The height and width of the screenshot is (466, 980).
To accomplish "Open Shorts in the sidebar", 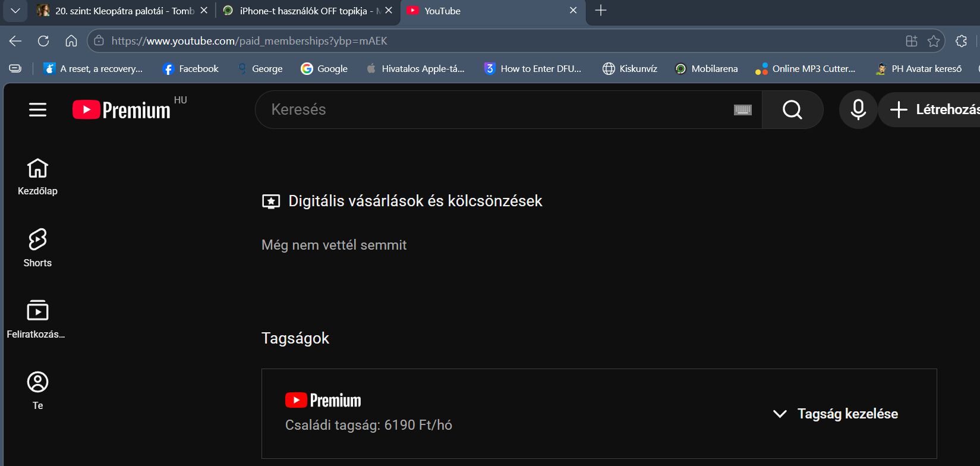I will click(37, 248).
